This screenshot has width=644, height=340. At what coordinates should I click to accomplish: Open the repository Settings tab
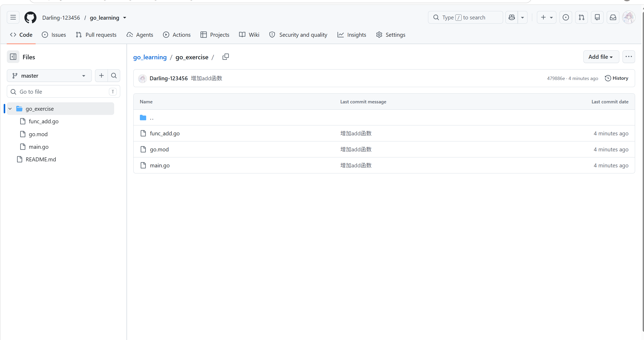point(391,35)
